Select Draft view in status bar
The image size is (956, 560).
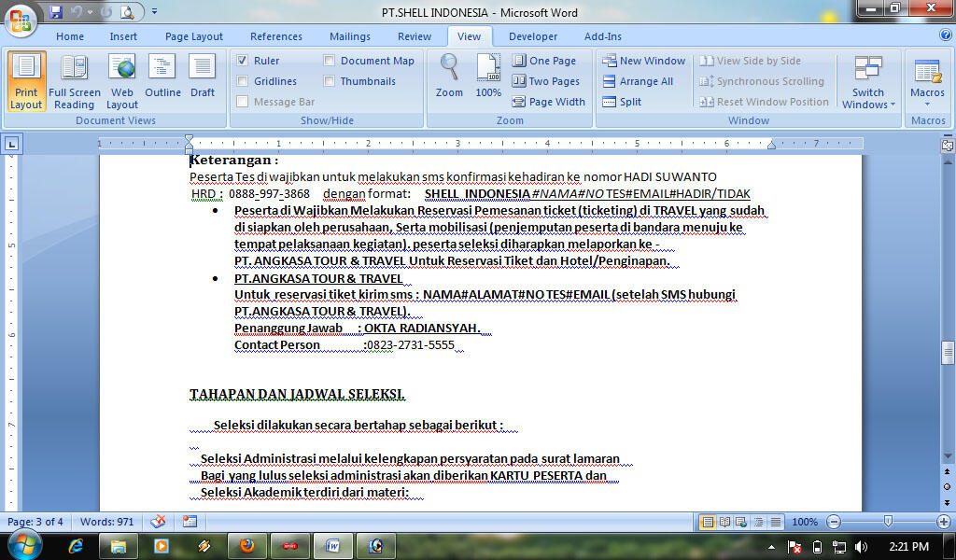tap(776, 523)
